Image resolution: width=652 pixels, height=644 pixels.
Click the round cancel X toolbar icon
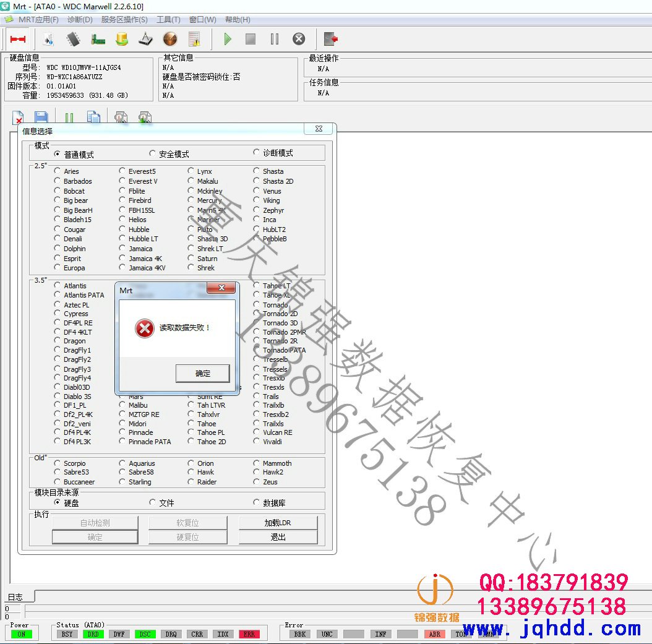pyautogui.click(x=299, y=39)
